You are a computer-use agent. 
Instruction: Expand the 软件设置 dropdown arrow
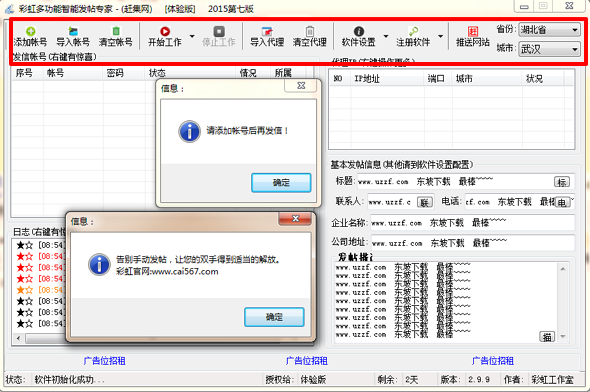386,36
